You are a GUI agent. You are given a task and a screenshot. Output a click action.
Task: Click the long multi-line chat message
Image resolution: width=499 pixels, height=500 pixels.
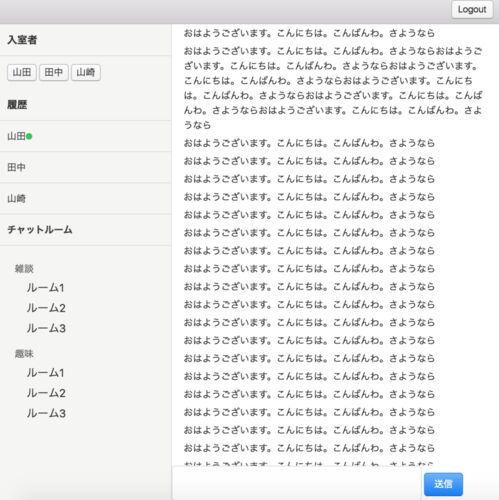[x=333, y=88]
